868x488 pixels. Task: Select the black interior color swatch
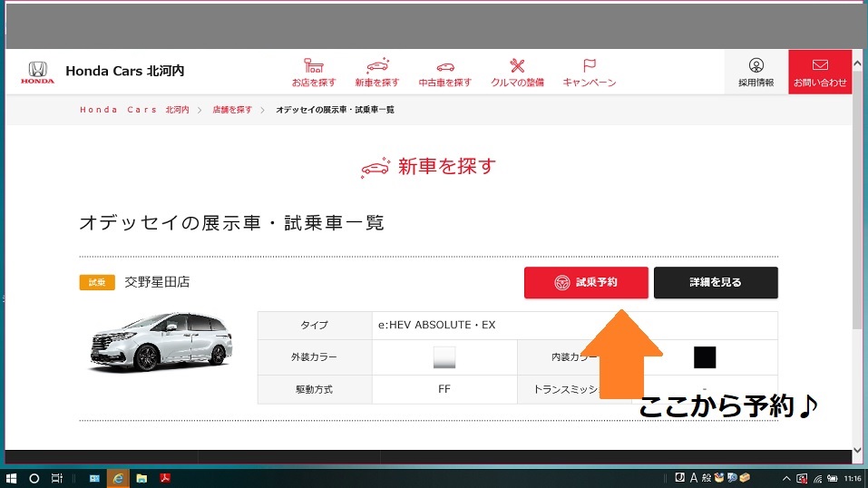[x=705, y=357]
